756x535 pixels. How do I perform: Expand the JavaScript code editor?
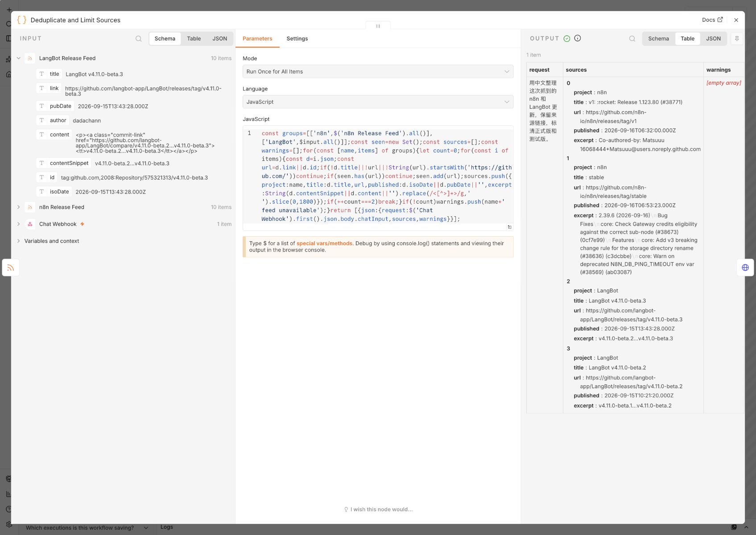(509, 227)
